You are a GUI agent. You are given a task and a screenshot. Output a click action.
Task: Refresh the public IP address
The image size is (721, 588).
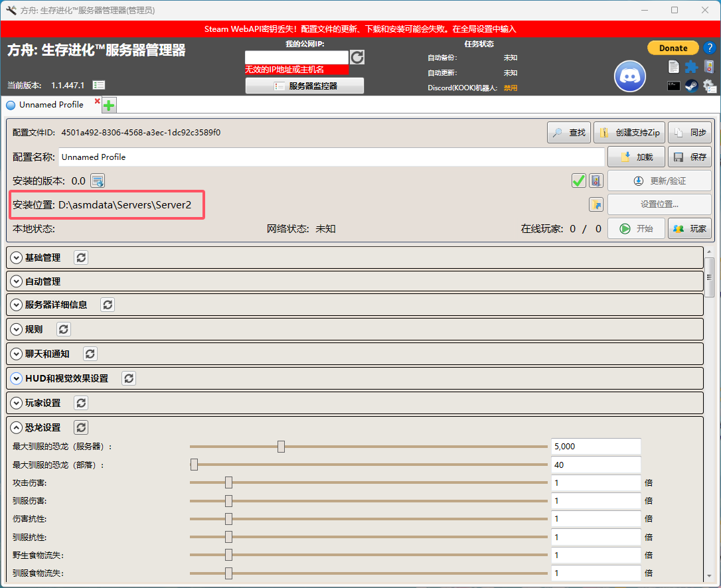(357, 57)
